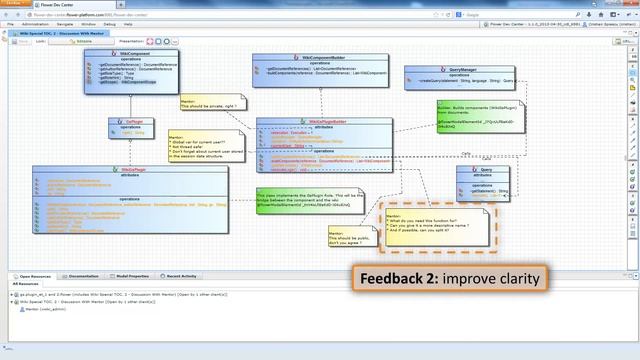This screenshot has width=640, height=360.
Task: Bookmark this page with the star icon
Action: tap(436, 15)
